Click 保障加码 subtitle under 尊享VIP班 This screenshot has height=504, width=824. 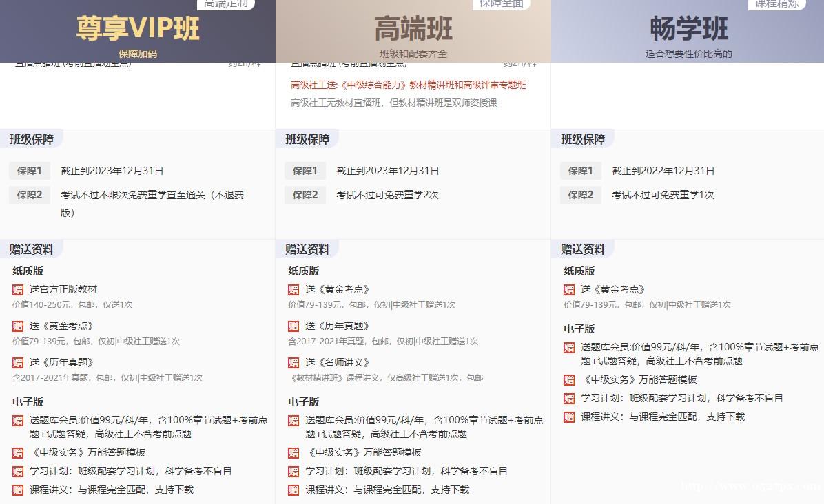point(138,54)
